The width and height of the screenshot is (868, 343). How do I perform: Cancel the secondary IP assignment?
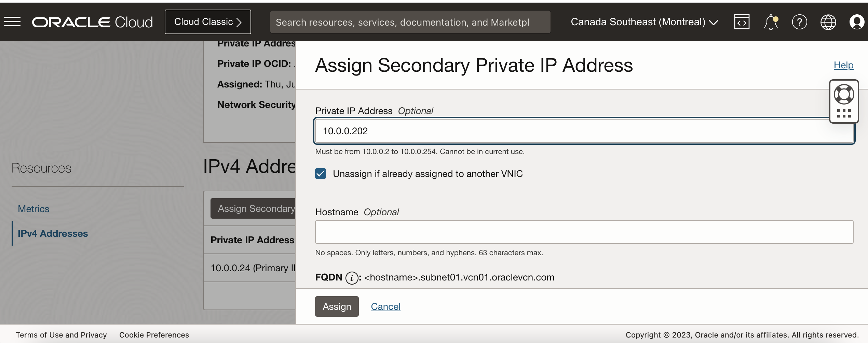click(385, 306)
